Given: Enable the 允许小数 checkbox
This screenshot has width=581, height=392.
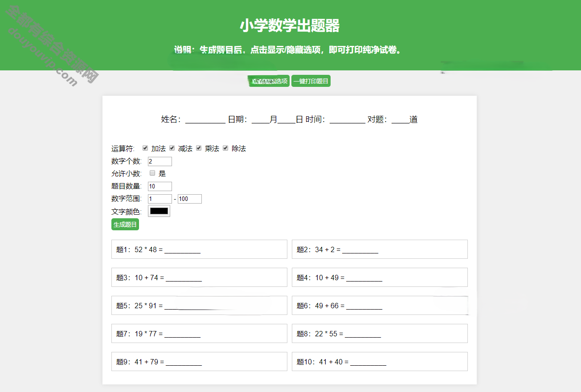Looking at the screenshot, I should point(152,173).
